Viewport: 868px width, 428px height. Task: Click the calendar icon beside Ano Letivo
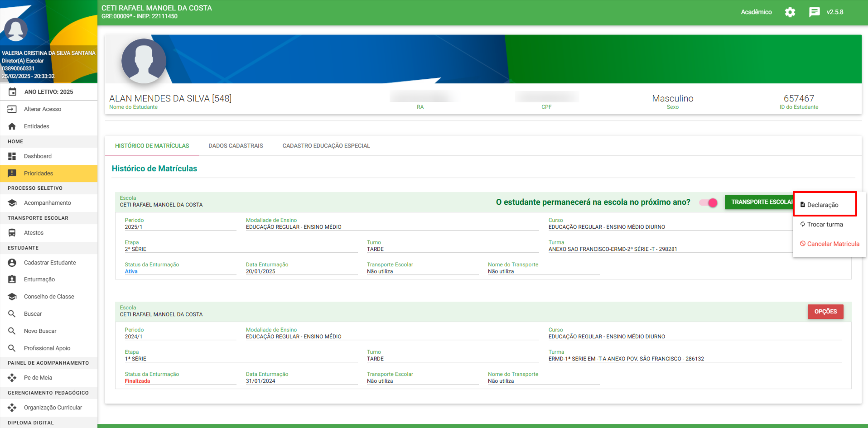pos(12,92)
